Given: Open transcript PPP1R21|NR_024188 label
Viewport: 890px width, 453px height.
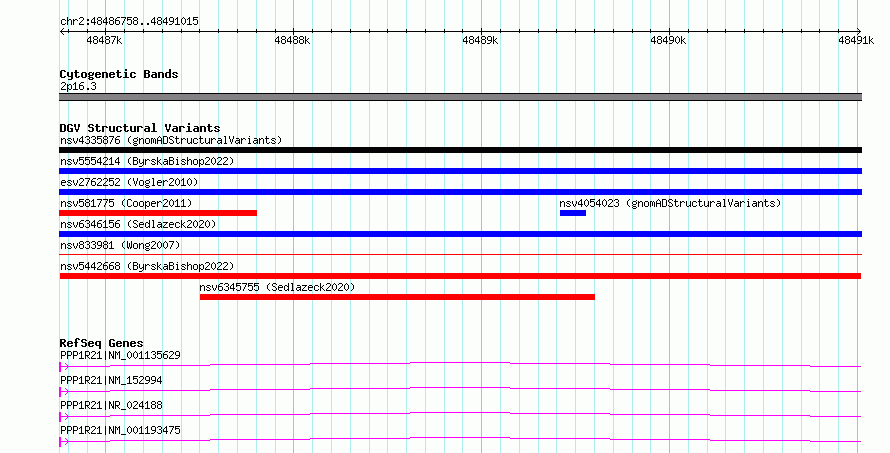Looking at the screenshot, I should pos(111,405).
